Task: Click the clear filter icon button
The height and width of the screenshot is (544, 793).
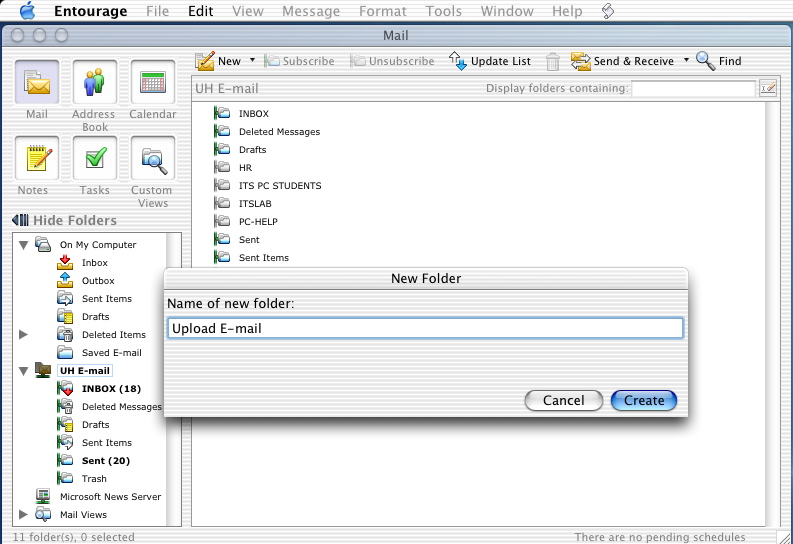Action: [768, 88]
